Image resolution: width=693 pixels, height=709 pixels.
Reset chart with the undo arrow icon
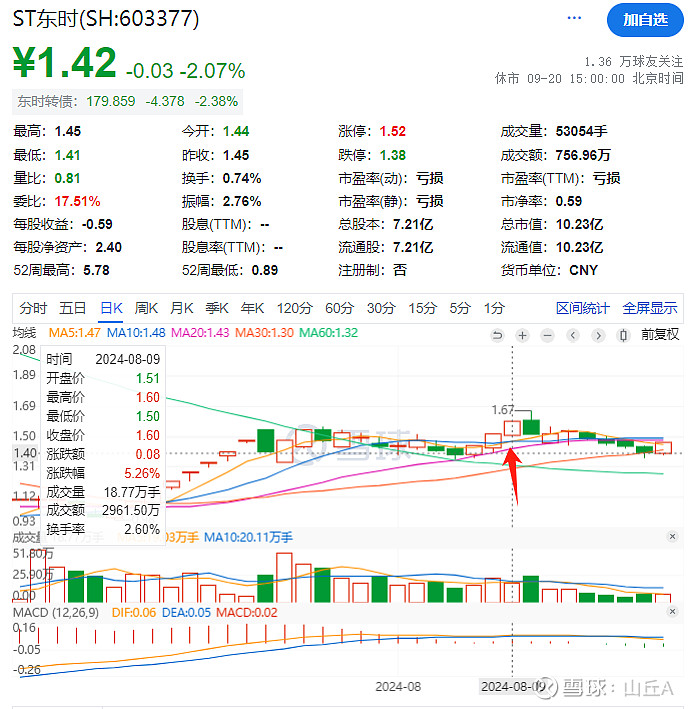497,336
